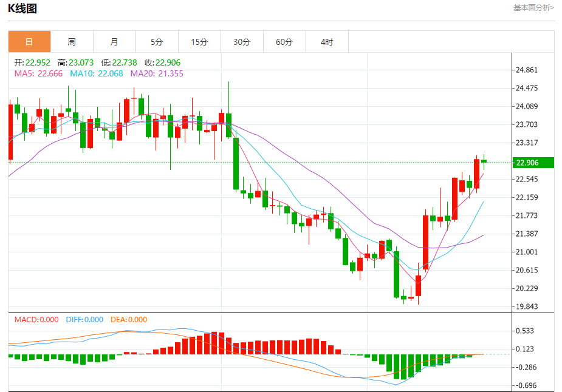The width and height of the screenshot is (562, 392).
Task: Open the 30分 interval tab
Action: [242, 42]
